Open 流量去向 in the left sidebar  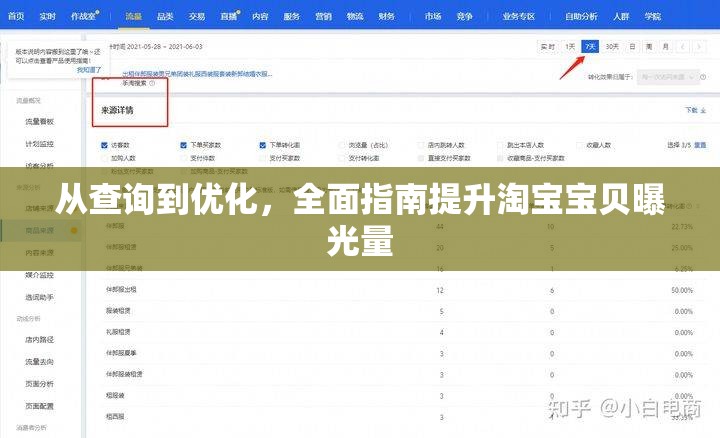[39, 362]
